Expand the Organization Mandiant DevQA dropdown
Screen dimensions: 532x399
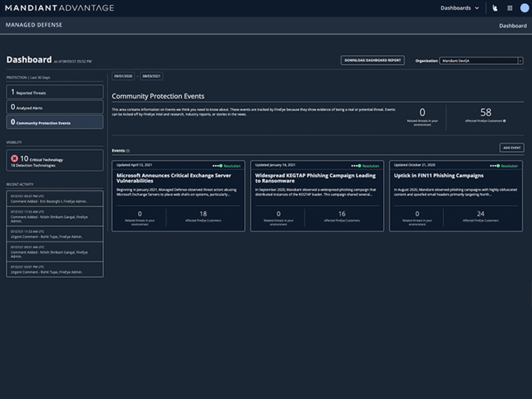481,61
